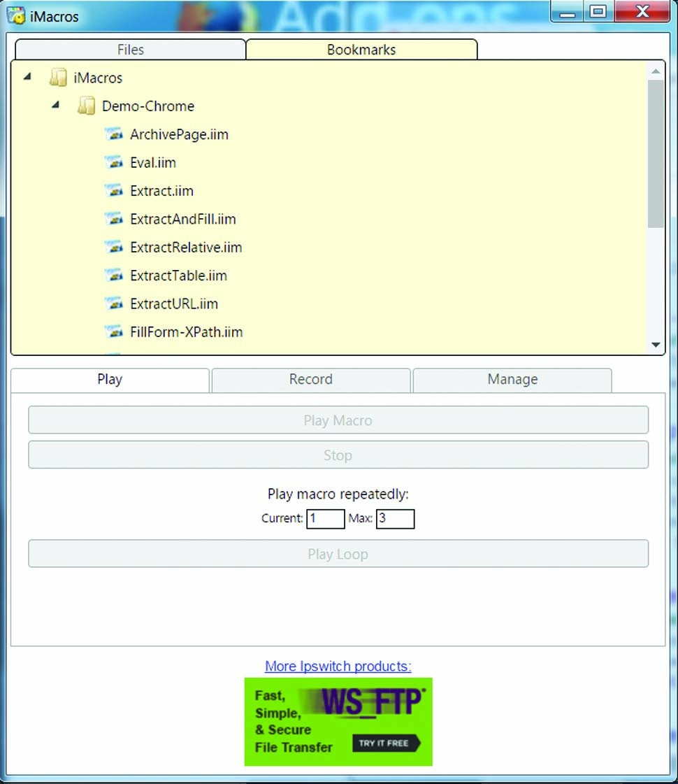
Task: Open the More Ipswitch products link
Action: click(x=338, y=666)
